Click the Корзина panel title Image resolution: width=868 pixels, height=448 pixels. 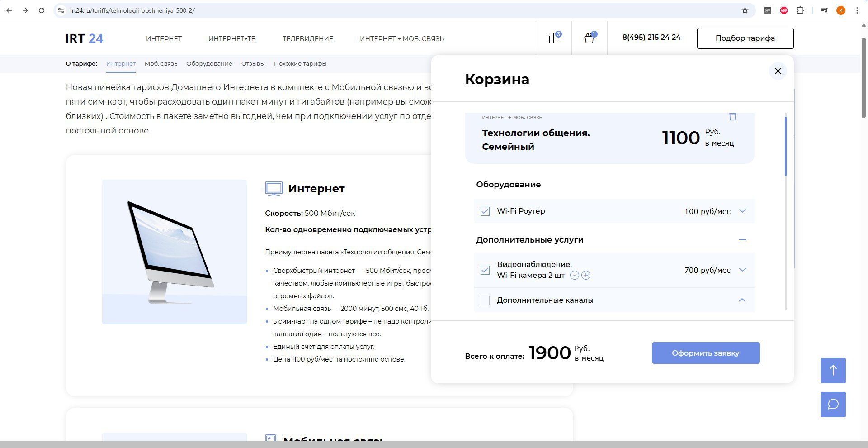click(497, 79)
